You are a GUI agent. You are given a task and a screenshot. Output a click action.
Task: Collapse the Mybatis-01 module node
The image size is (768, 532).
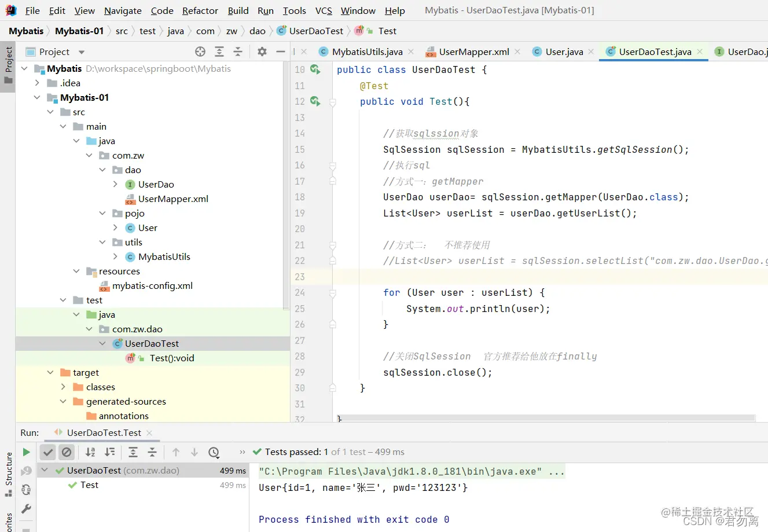[x=37, y=97]
